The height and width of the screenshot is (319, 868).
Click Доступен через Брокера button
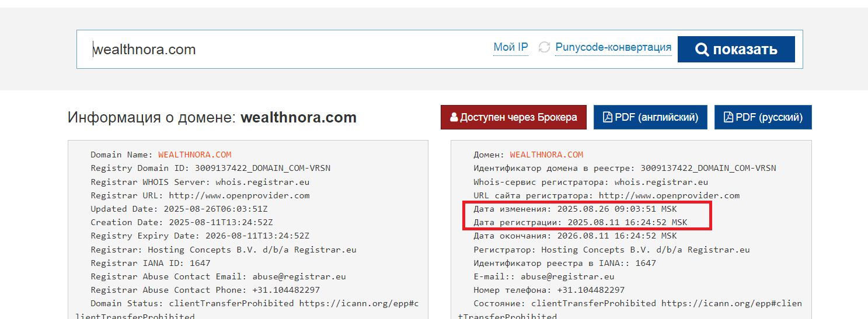514,117
